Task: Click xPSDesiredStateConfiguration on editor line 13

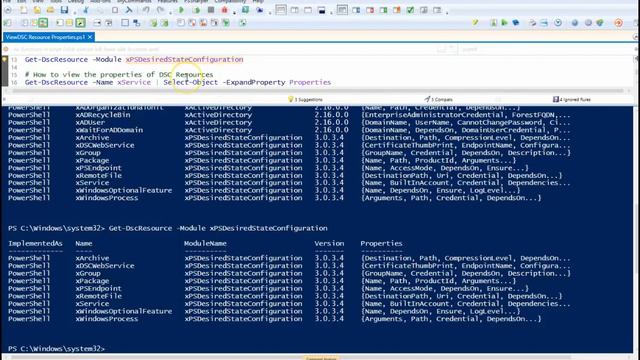Action: click(x=184, y=60)
